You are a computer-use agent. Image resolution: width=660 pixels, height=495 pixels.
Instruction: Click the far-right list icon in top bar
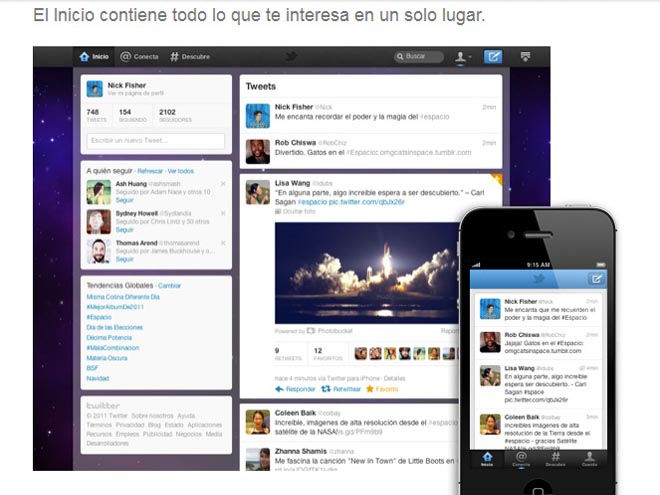(x=526, y=57)
